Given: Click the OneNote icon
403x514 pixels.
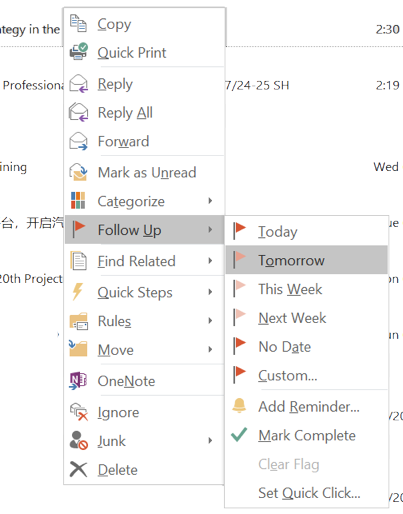Looking at the screenshot, I should pyautogui.click(x=78, y=381).
